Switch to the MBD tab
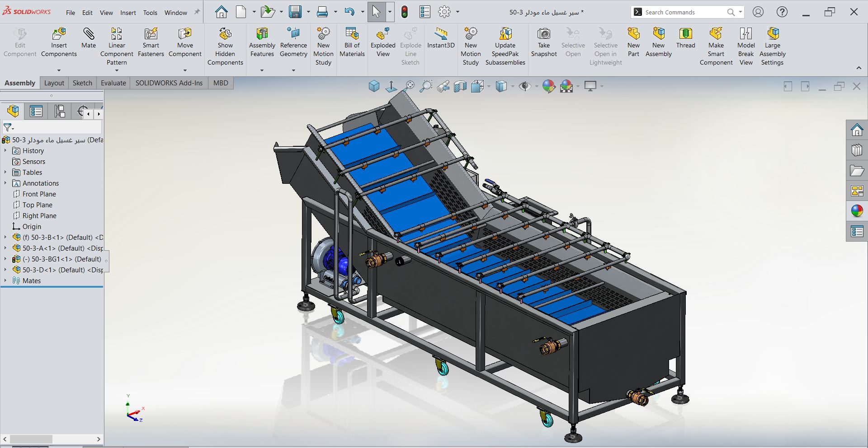868x448 pixels. 221,83
